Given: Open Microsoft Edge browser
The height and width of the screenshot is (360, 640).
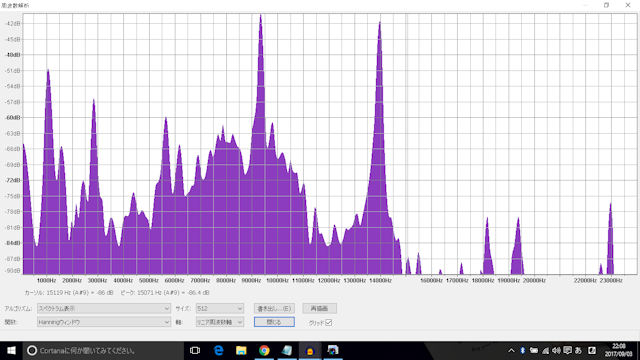Looking at the screenshot, I should click(x=218, y=351).
